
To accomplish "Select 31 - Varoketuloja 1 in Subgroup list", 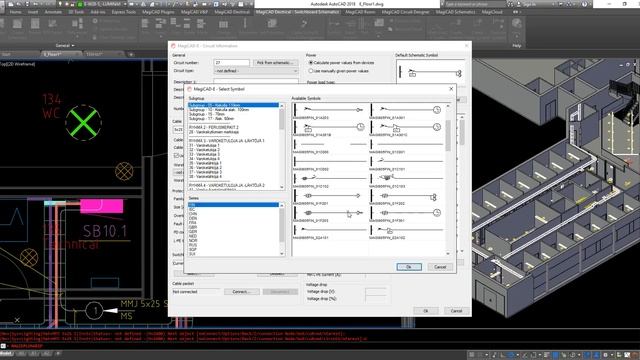I will [x=204, y=145].
